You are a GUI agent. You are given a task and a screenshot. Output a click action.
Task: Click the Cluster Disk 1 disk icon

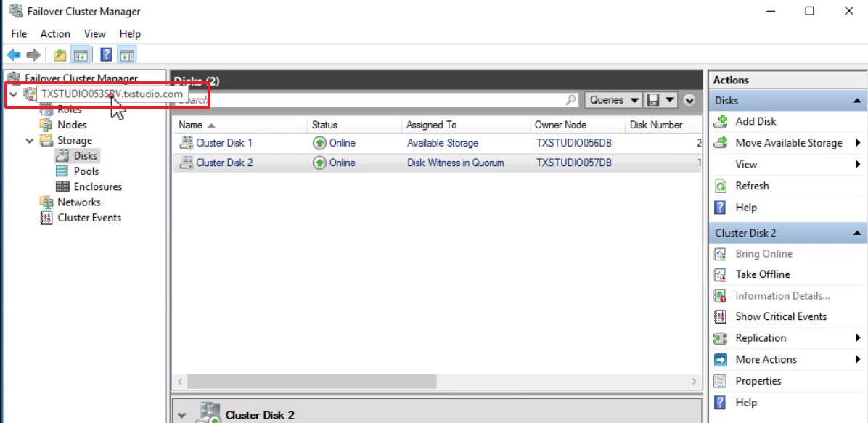pos(186,143)
